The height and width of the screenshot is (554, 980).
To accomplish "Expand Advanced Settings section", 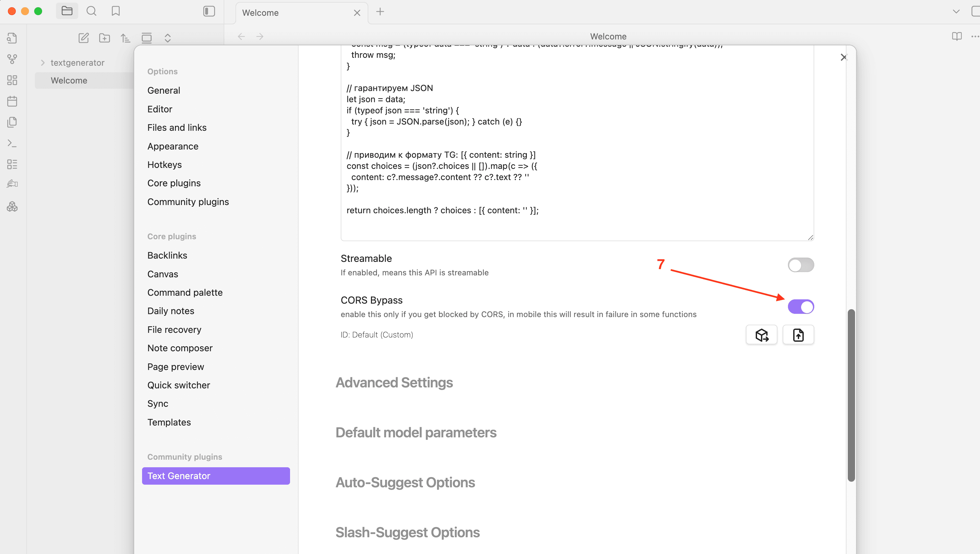I will pos(394,383).
